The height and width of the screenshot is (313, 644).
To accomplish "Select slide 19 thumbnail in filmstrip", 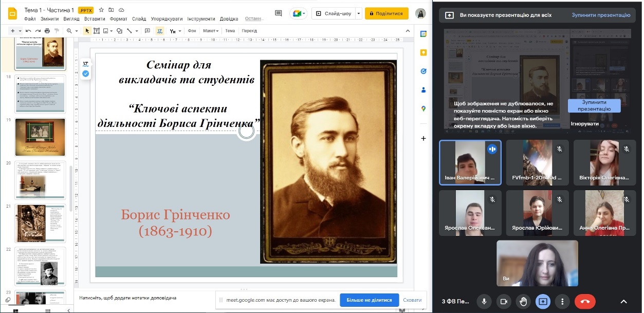I will (40, 137).
